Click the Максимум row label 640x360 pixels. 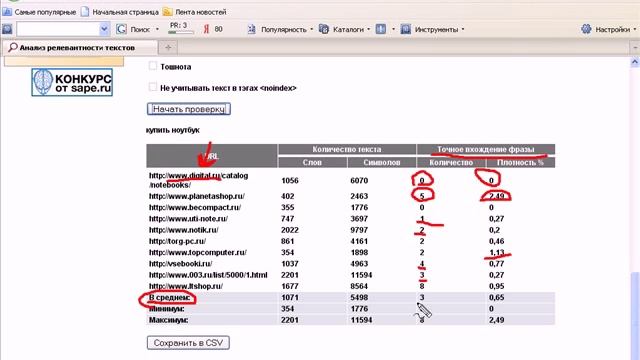(x=168, y=320)
